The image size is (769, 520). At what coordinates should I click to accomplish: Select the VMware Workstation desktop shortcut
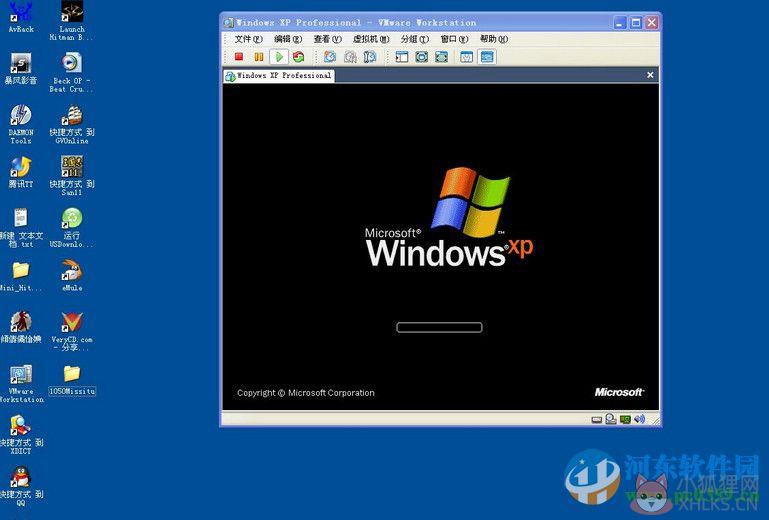pos(21,384)
